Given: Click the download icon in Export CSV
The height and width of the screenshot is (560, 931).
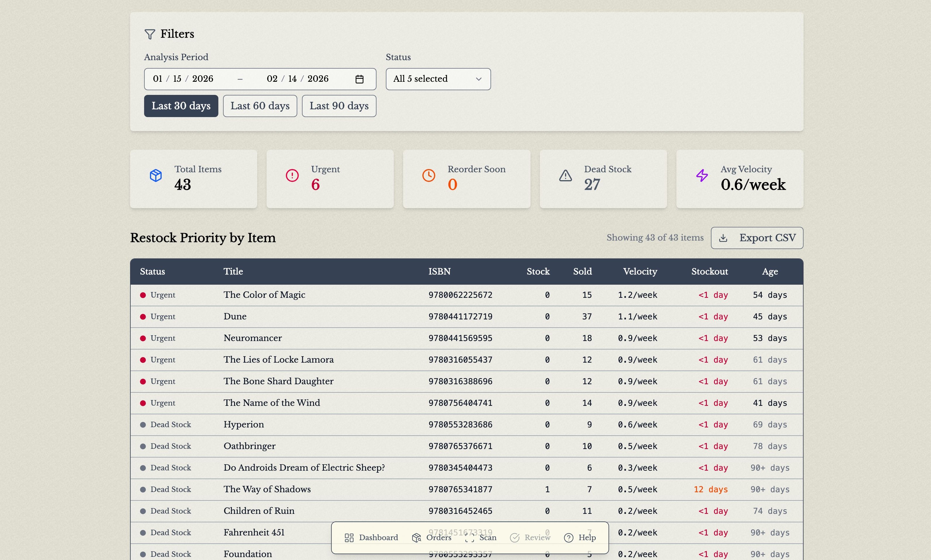Looking at the screenshot, I should [x=723, y=238].
